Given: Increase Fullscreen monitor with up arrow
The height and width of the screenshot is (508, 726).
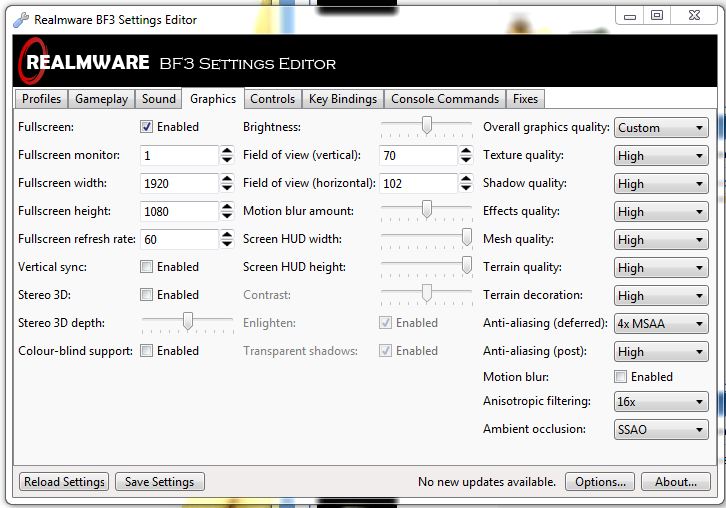Looking at the screenshot, I should pyautogui.click(x=227, y=151).
